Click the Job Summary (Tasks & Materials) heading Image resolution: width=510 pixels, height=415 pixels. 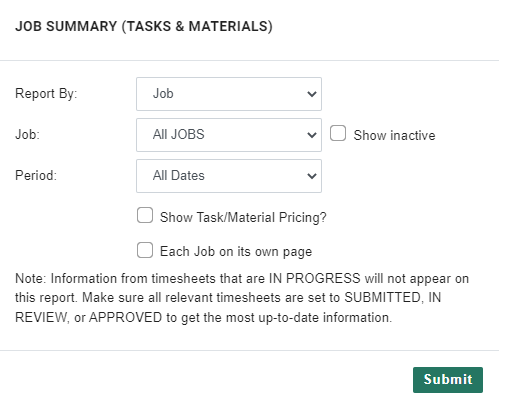pyautogui.click(x=144, y=26)
